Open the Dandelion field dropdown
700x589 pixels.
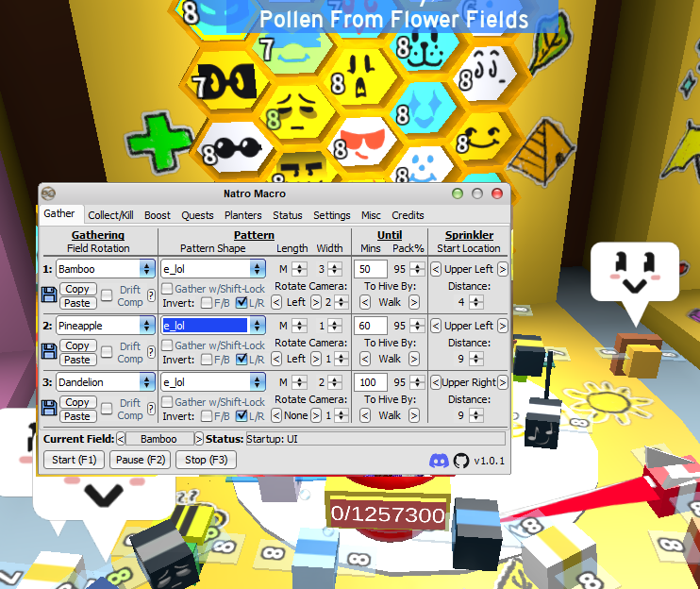tap(146, 382)
